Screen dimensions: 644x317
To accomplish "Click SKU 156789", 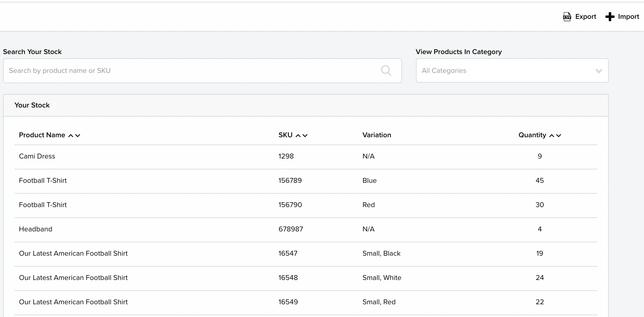I will (x=290, y=181).
